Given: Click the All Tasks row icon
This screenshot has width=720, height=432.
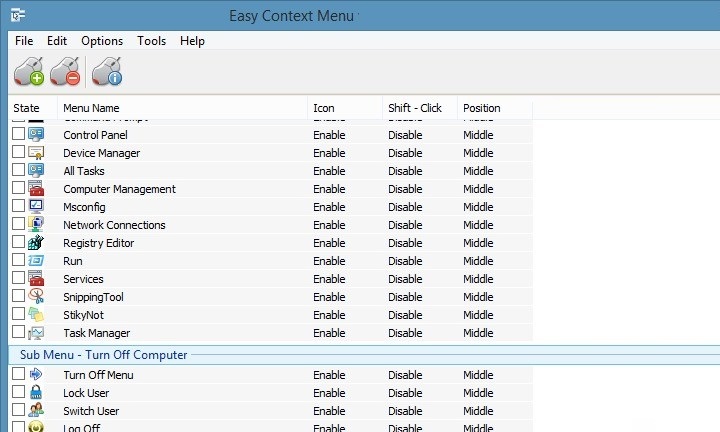Looking at the screenshot, I should click(36, 170).
